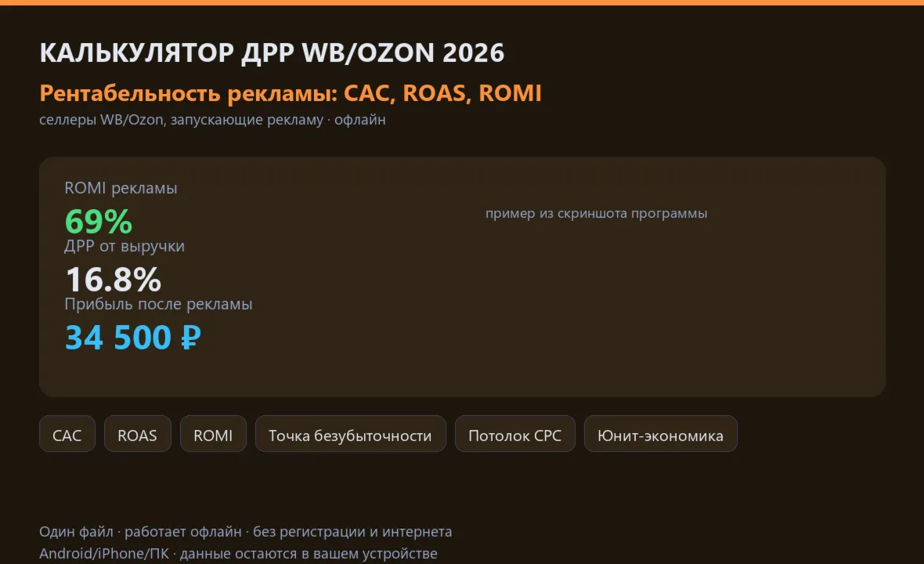Click the 16.8% ДРР value
This screenshot has height=564, width=924.
coord(113,280)
